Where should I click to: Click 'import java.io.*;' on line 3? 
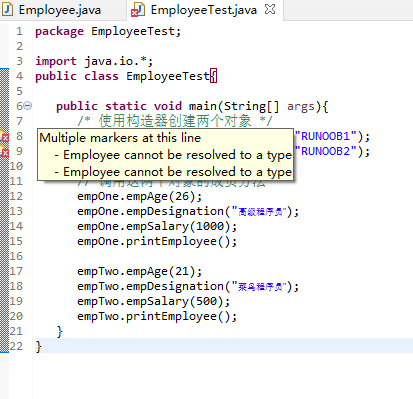click(x=94, y=61)
